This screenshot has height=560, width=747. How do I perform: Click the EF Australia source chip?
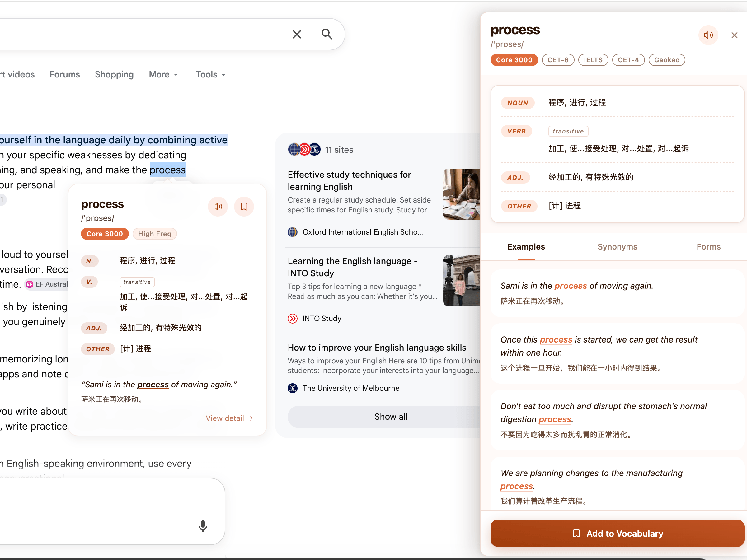pyautogui.click(x=47, y=284)
